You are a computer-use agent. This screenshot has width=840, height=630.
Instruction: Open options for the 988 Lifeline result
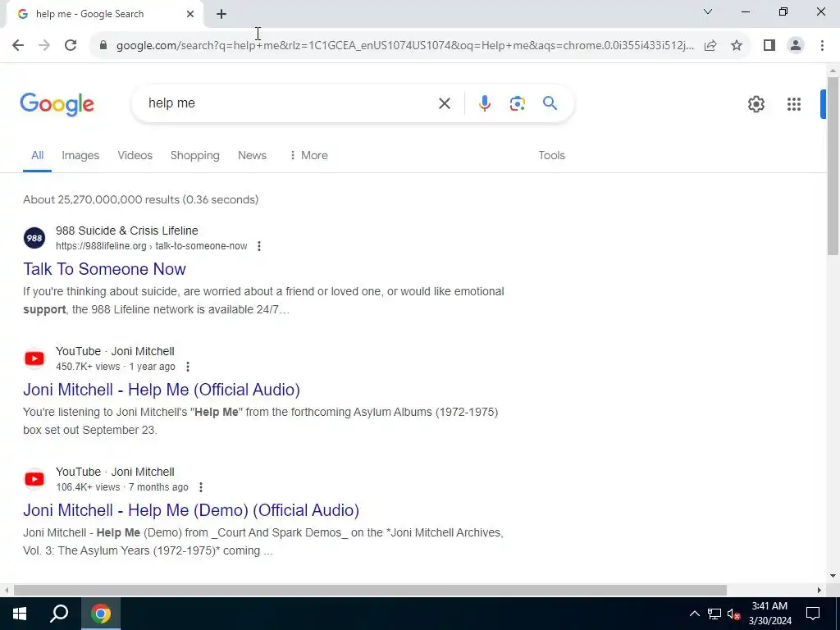point(259,246)
